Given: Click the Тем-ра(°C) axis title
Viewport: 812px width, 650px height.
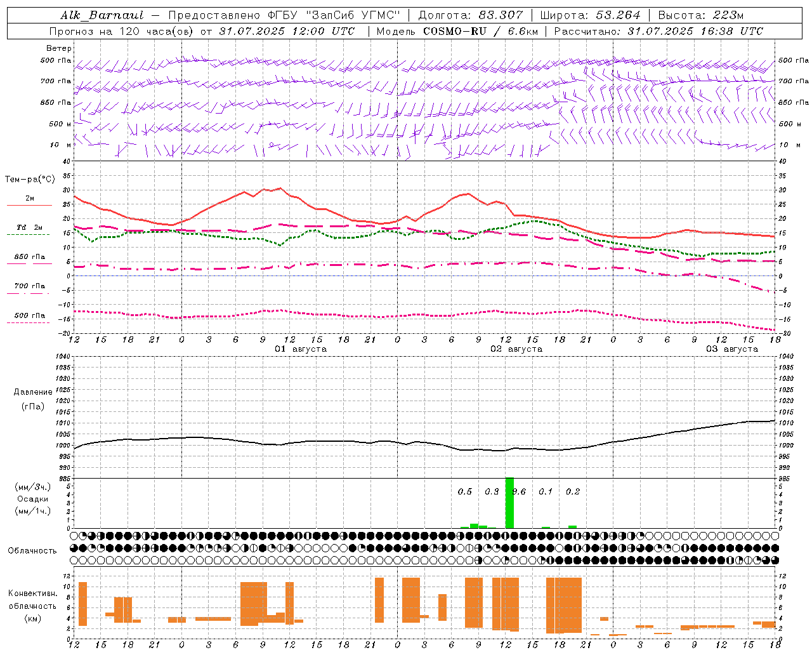Looking at the screenshot, I should pos(30,180).
